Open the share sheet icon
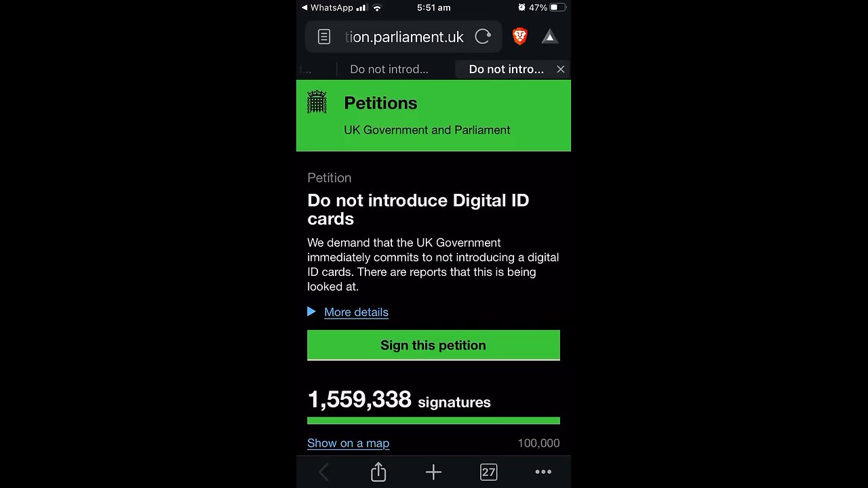The height and width of the screenshot is (488, 868). point(378,472)
